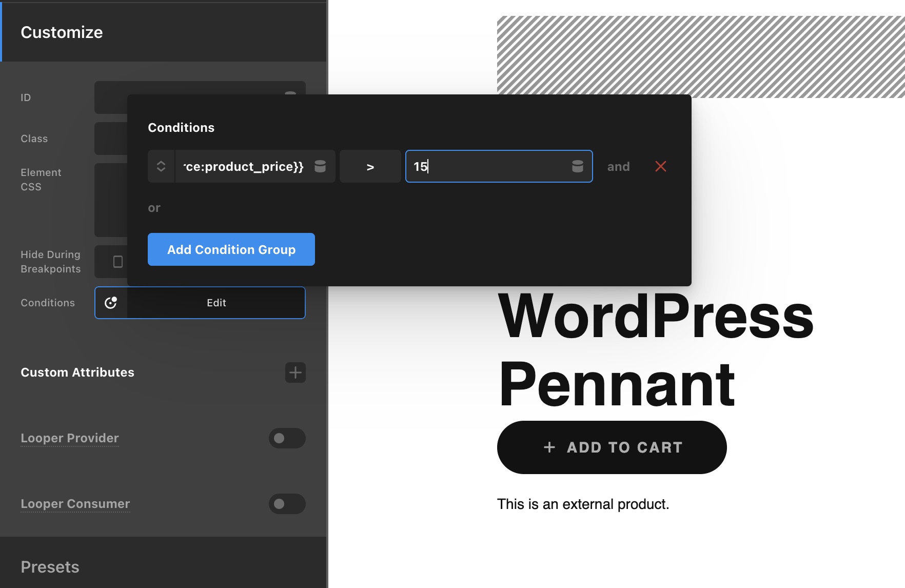Remove the condition with red X
This screenshot has height=588, width=905.
coord(661,166)
